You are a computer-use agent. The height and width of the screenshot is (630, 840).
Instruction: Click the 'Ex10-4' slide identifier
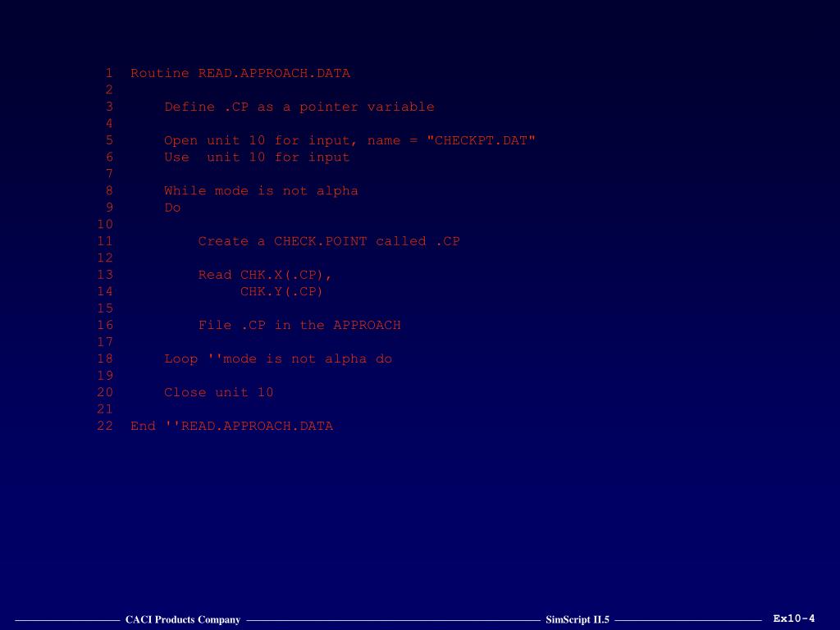[794, 619]
